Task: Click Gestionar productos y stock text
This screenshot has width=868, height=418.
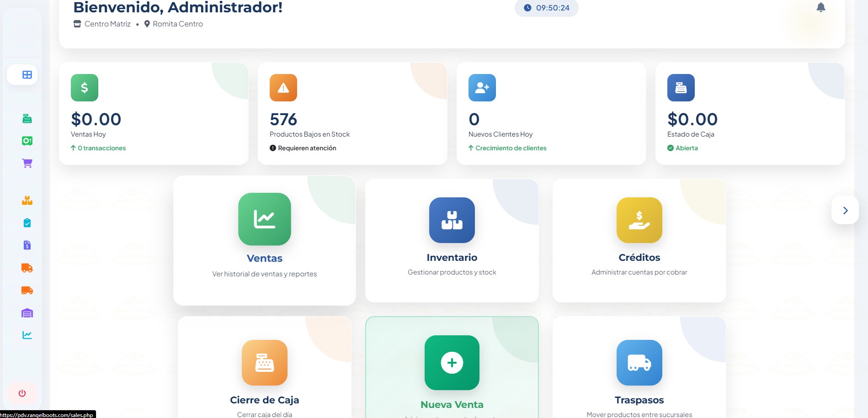Action: [x=452, y=272]
